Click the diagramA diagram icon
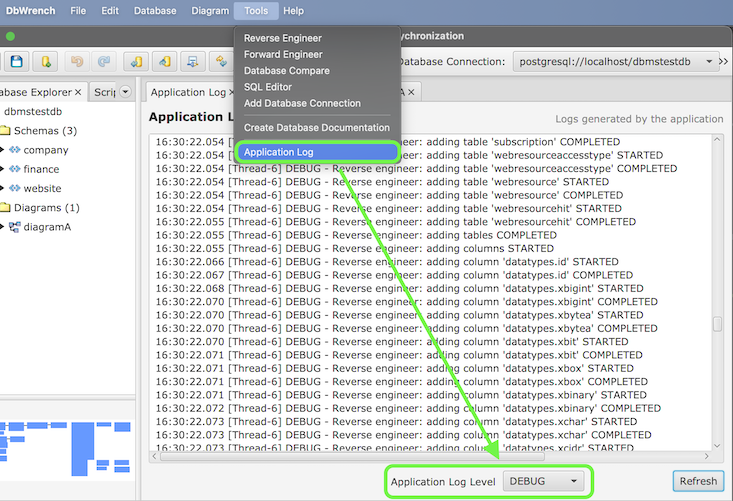 click(x=15, y=227)
